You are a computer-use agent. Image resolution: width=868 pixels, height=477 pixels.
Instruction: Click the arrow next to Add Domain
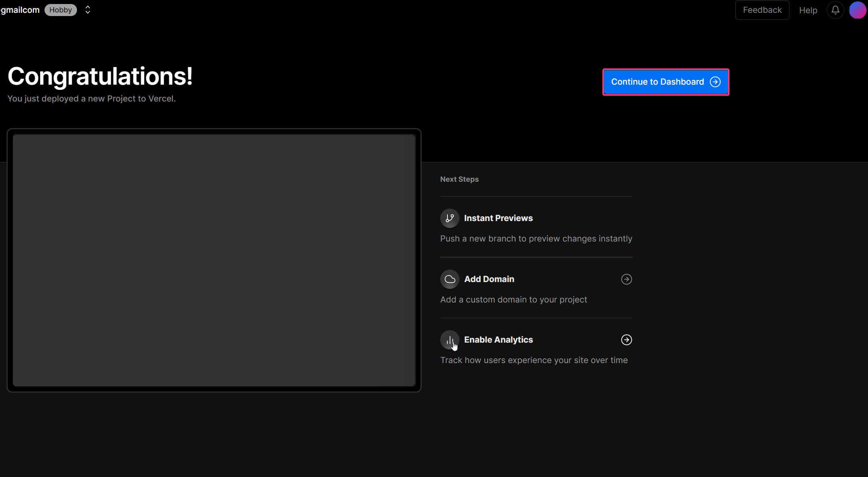click(x=626, y=279)
